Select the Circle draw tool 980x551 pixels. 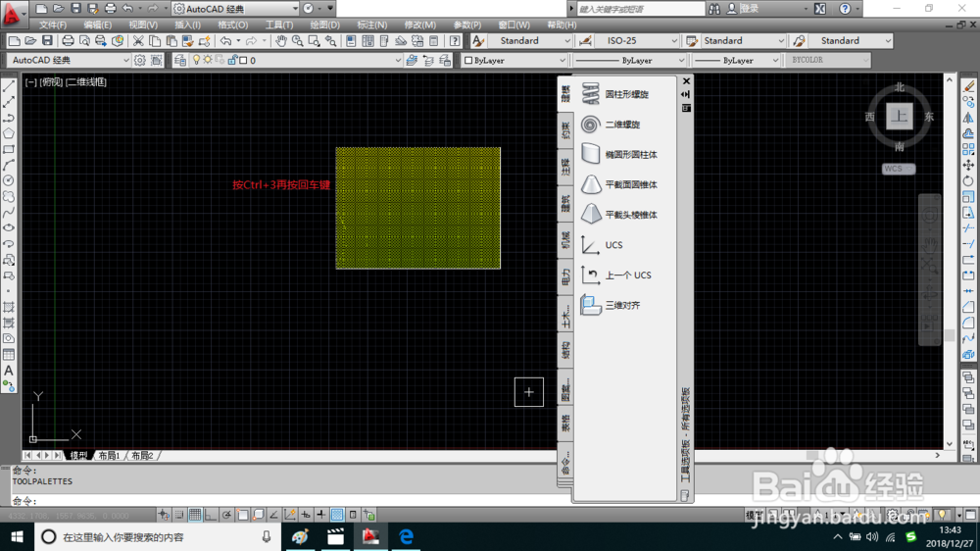pos(9,180)
